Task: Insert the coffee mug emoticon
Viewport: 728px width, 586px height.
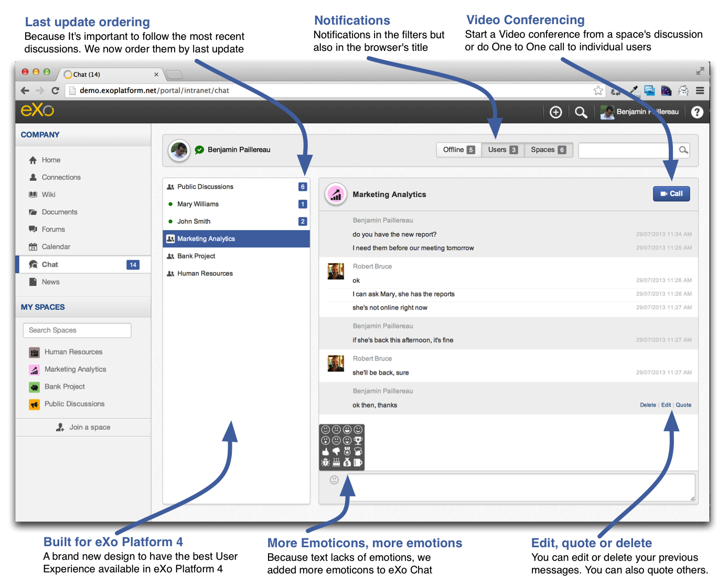Action: [x=358, y=462]
